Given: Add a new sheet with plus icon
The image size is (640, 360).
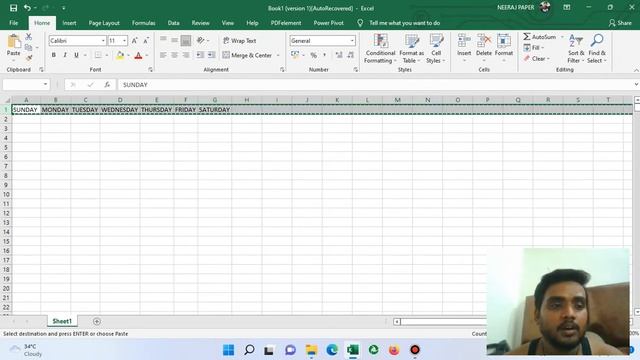Looking at the screenshot, I should (97, 322).
